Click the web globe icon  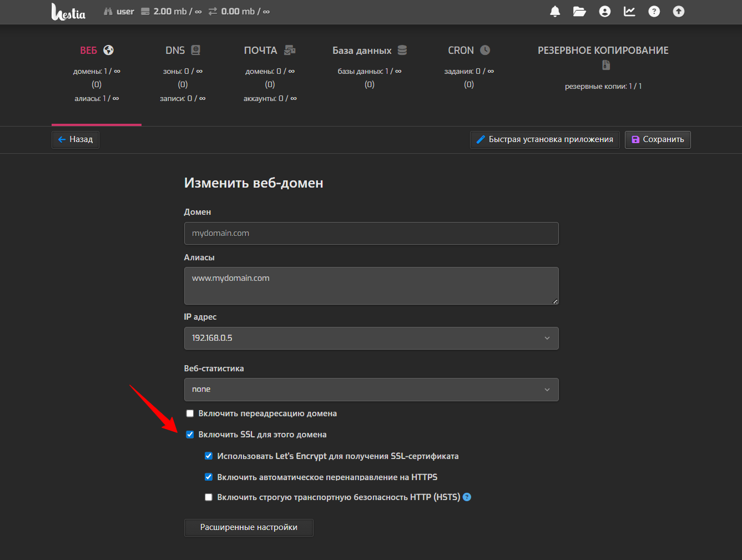(109, 50)
